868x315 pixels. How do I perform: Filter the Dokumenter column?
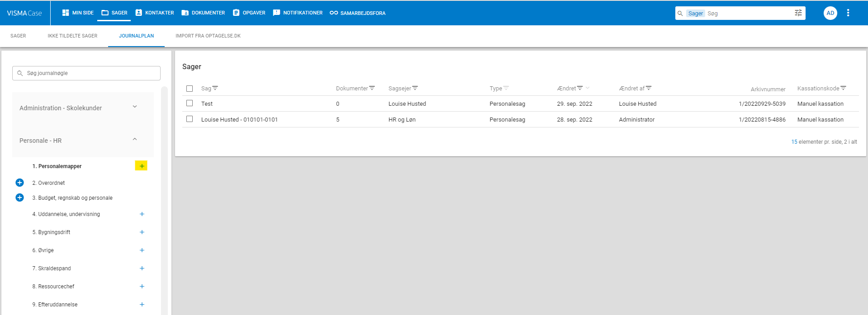[x=372, y=88]
